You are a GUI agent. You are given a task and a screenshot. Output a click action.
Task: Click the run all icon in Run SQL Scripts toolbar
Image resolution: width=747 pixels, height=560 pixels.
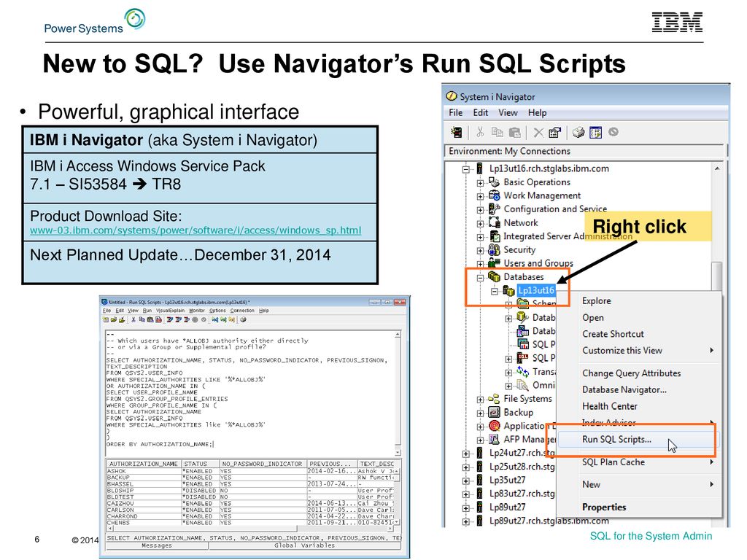pos(169,320)
